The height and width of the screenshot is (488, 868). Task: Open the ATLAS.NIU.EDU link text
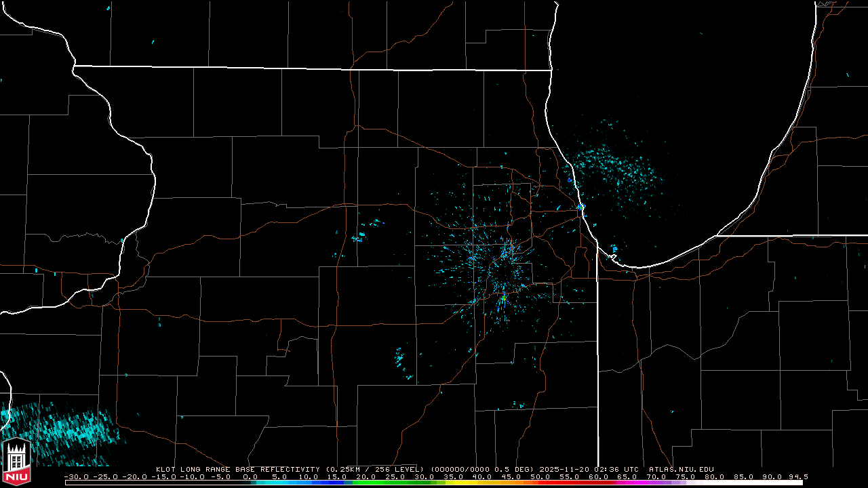[x=681, y=469]
